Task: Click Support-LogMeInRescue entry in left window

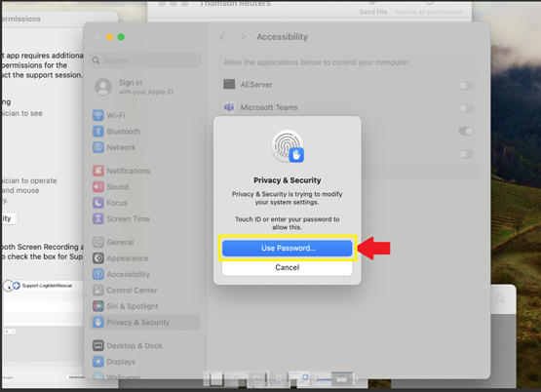Action: pos(47,286)
